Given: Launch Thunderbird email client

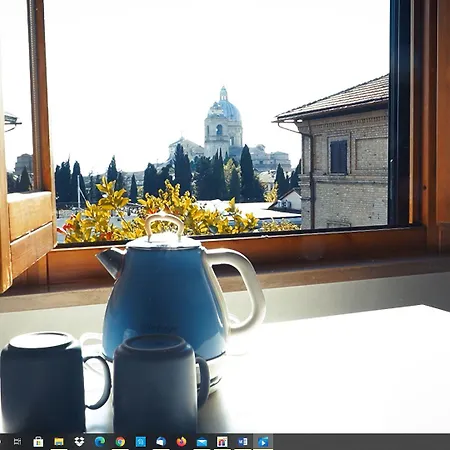Looking at the screenshot, I should tap(161, 442).
